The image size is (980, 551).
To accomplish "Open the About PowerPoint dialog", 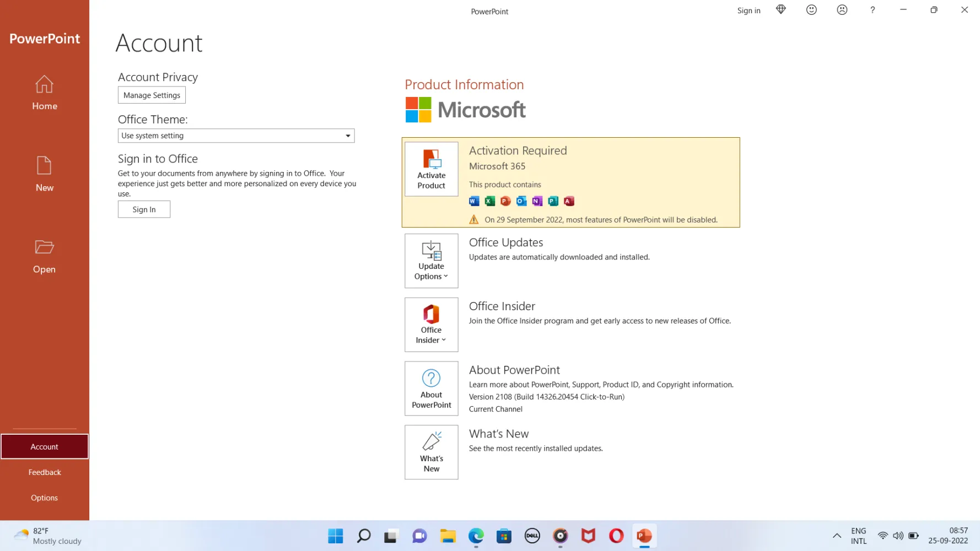I will pos(432,388).
